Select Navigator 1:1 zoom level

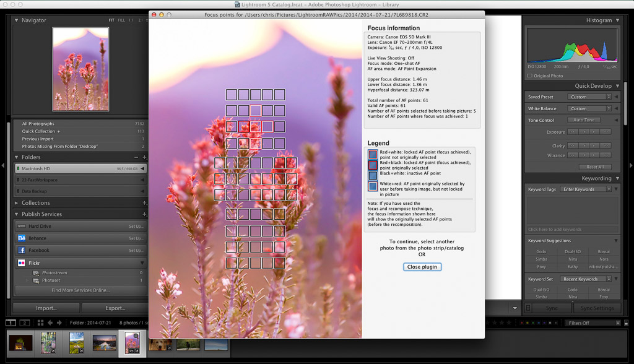tap(131, 20)
